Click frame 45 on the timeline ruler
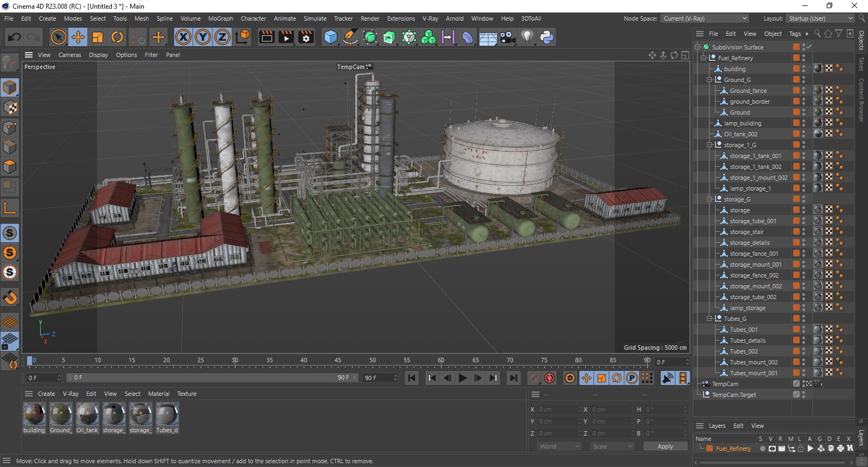Viewport: 868px width, 467px height. coord(338,360)
